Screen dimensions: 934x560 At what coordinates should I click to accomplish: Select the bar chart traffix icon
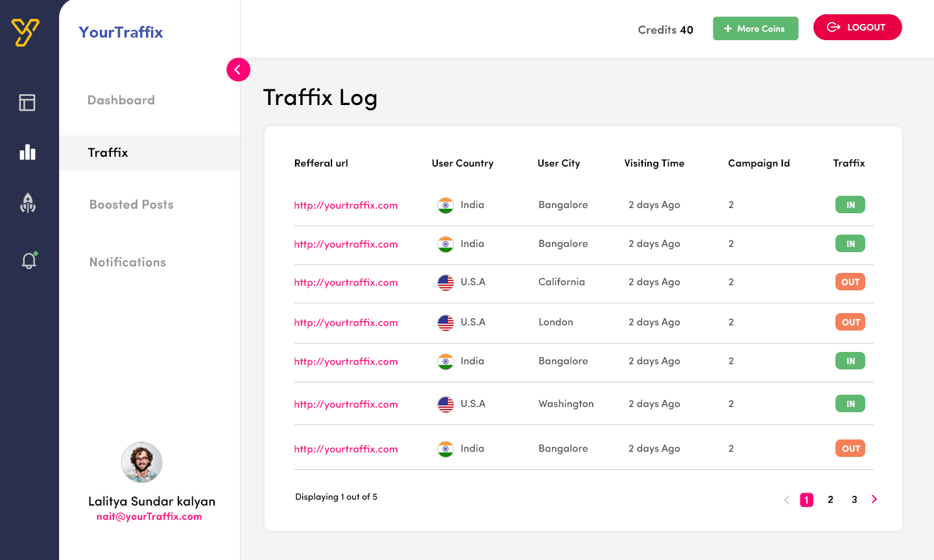click(x=27, y=152)
